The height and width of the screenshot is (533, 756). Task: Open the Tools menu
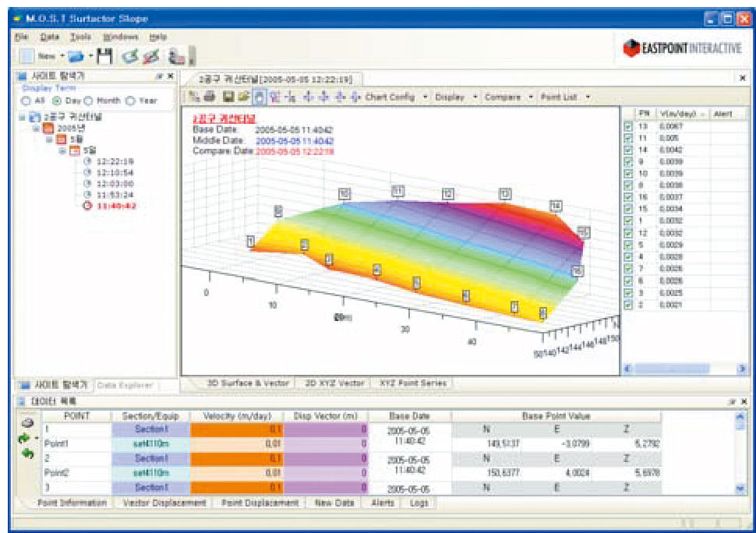[x=80, y=37]
